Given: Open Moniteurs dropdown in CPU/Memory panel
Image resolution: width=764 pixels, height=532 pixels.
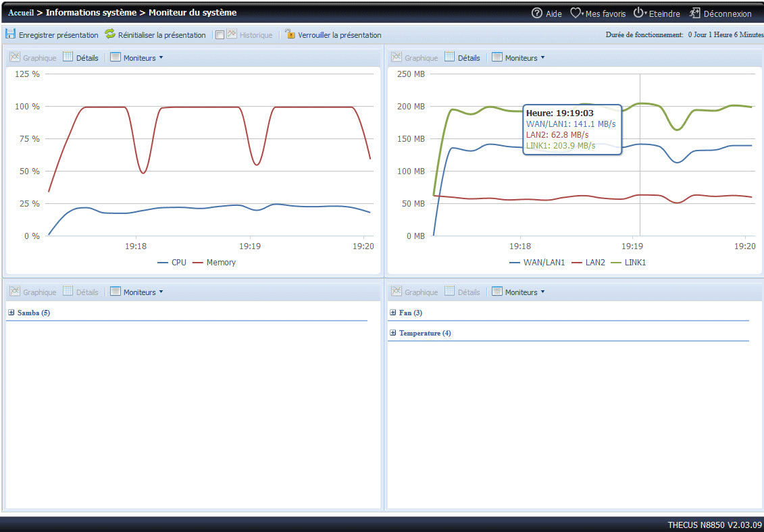Looking at the screenshot, I should (137, 57).
